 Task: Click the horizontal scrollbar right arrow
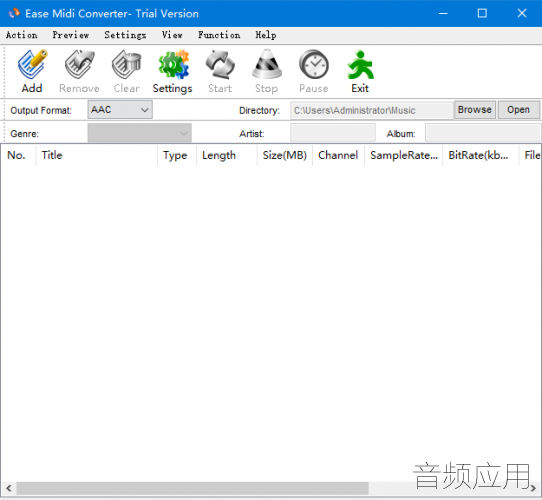point(533,488)
